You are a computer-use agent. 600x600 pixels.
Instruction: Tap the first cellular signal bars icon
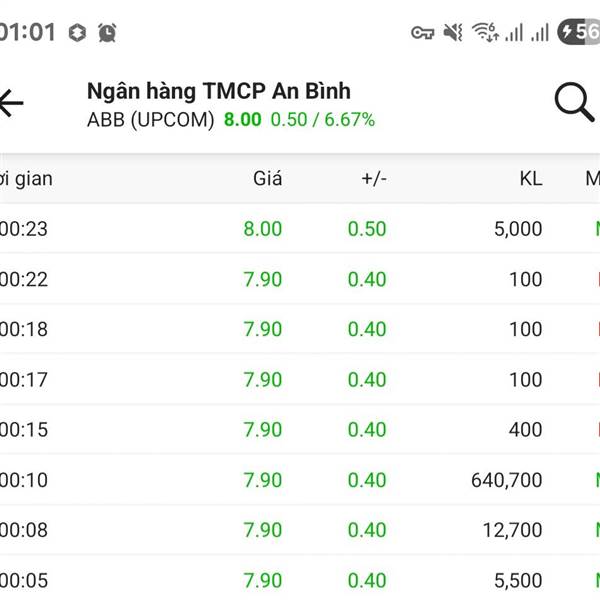(514, 32)
